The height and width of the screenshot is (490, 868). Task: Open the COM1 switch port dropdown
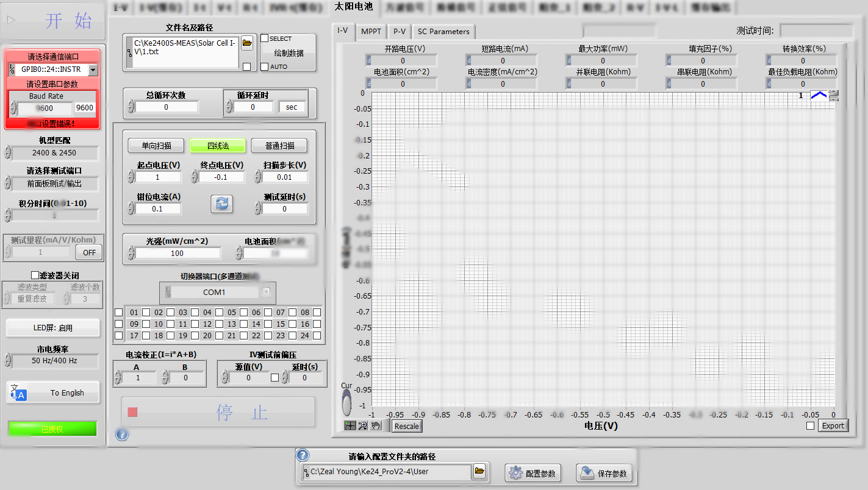tap(266, 292)
